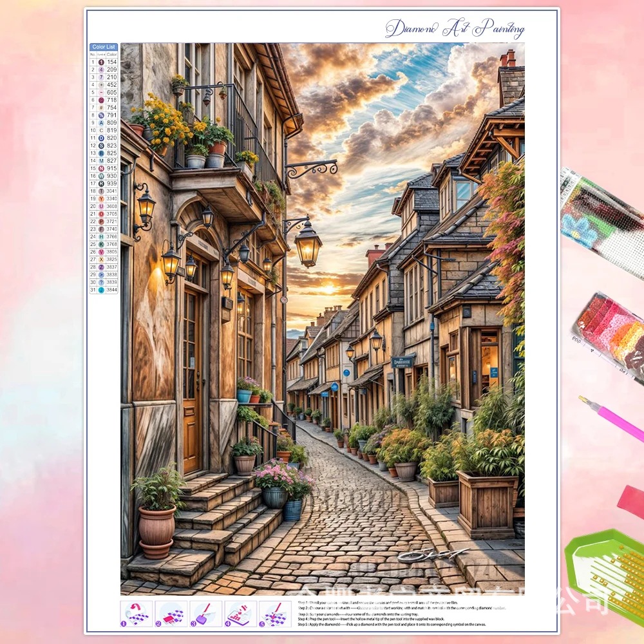Select symbol D swatch for color 820
The height and width of the screenshot is (644, 644).
[101, 138]
